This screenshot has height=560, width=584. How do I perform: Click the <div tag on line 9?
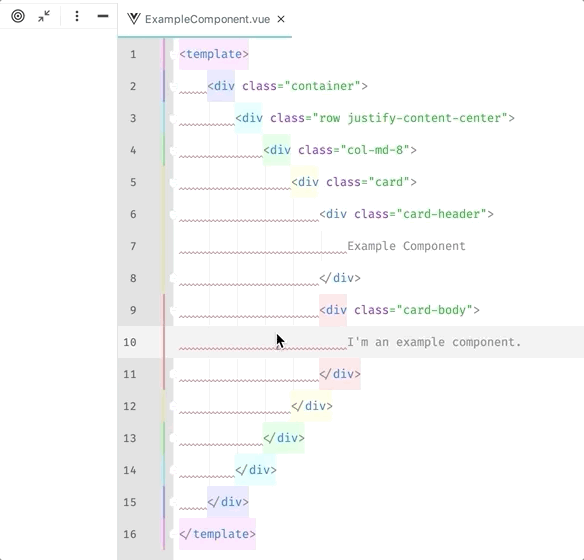(x=333, y=311)
